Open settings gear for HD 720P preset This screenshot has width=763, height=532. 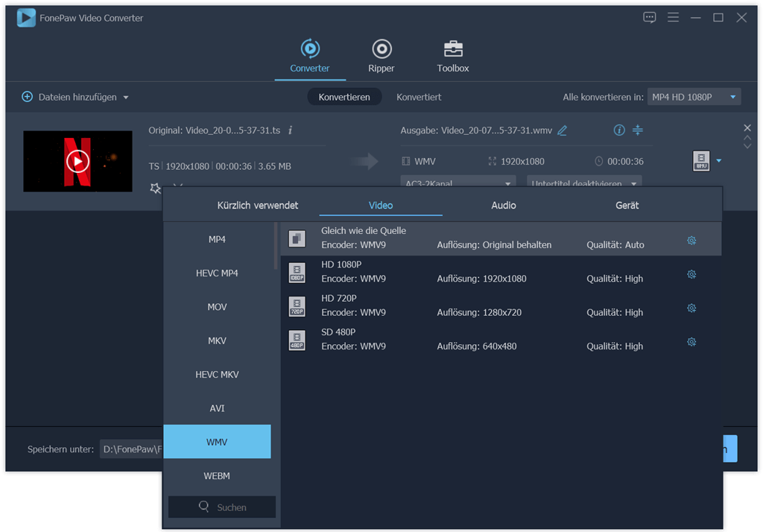691,308
